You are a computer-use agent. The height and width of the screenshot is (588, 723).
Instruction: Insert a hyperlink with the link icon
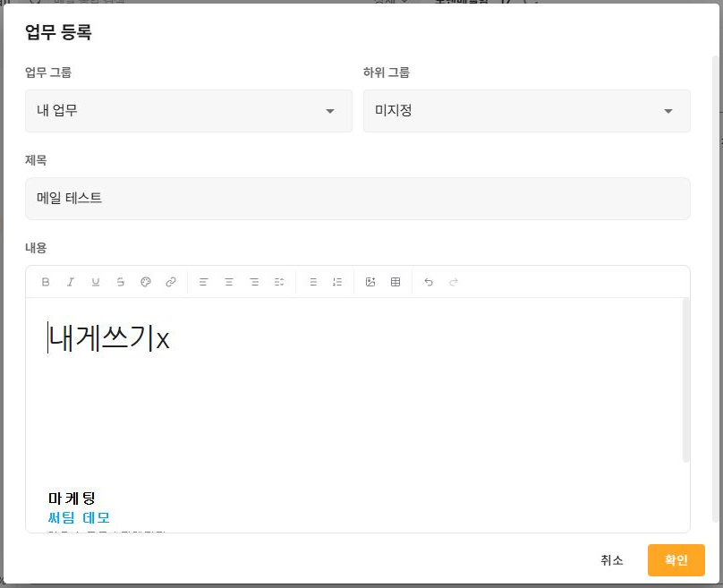[x=171, y=282]
